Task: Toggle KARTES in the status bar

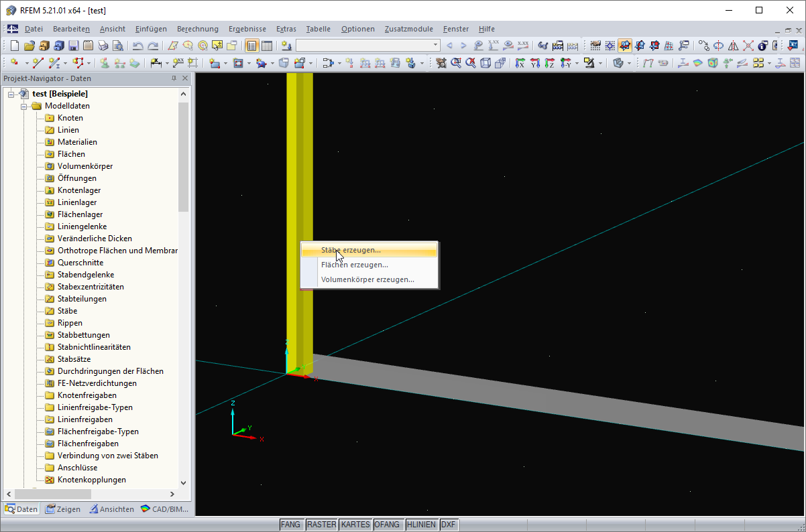Action: (355, 525)
